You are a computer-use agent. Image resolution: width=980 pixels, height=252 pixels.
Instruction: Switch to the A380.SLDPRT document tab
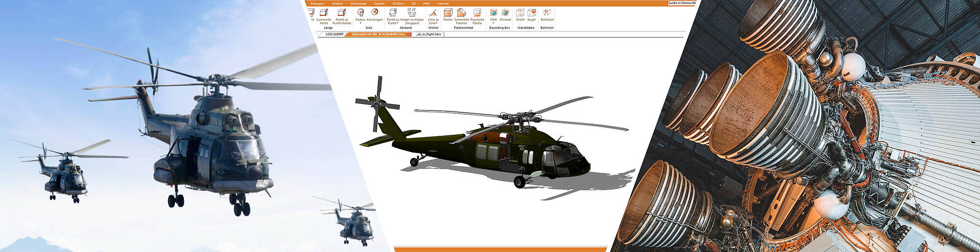click(x=334, y=34)
